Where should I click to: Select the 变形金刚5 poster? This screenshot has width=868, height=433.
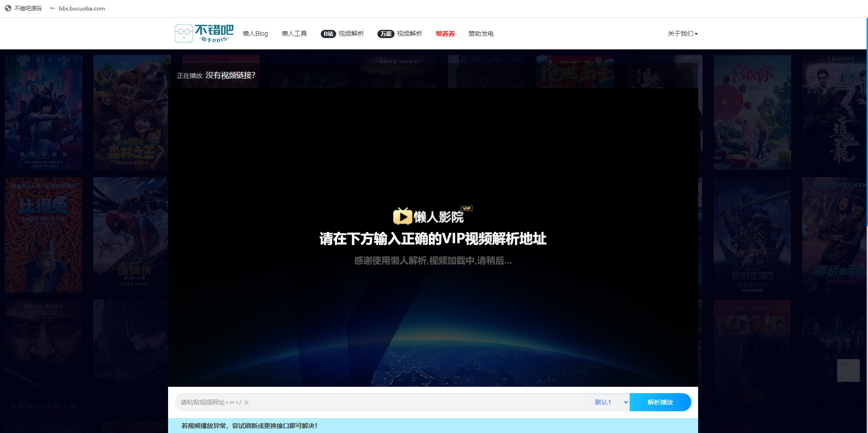click(x=752, y=235)
